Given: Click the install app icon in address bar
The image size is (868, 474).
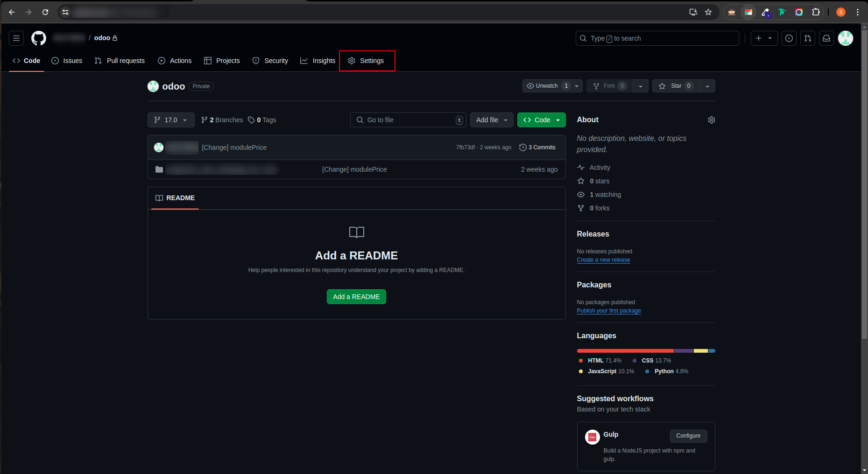Looking at the screenshot, I should [693, 12].
